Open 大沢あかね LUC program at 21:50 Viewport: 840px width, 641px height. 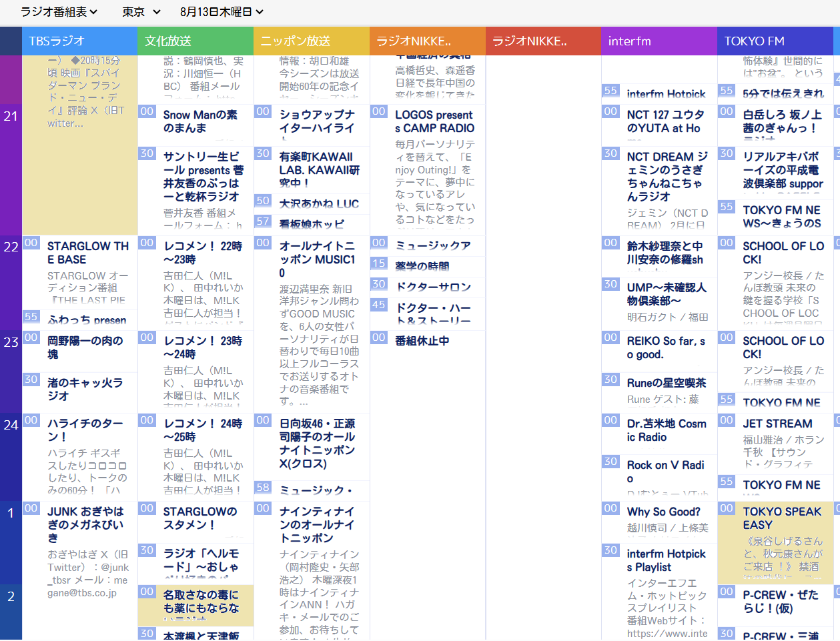tap(319, 203)
